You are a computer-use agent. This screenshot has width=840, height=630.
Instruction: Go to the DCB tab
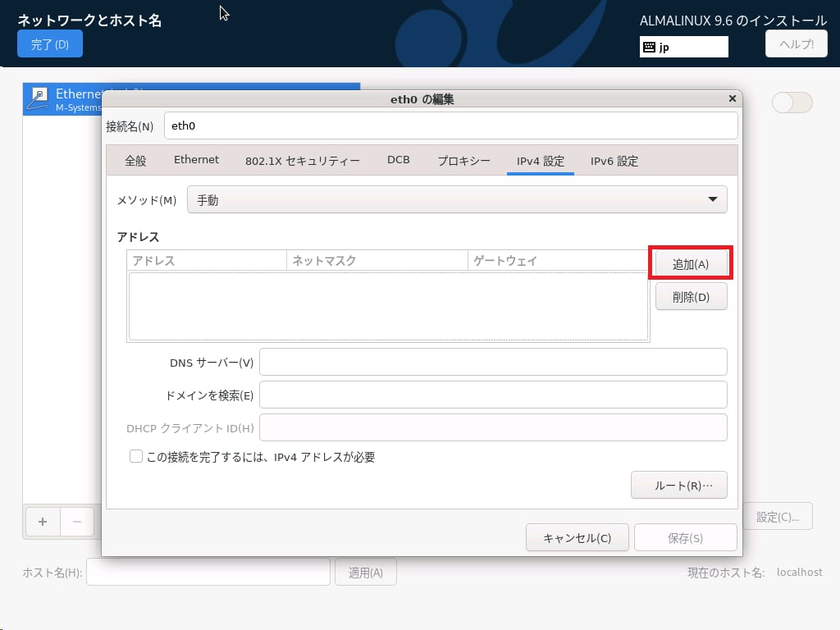(398, 160)
